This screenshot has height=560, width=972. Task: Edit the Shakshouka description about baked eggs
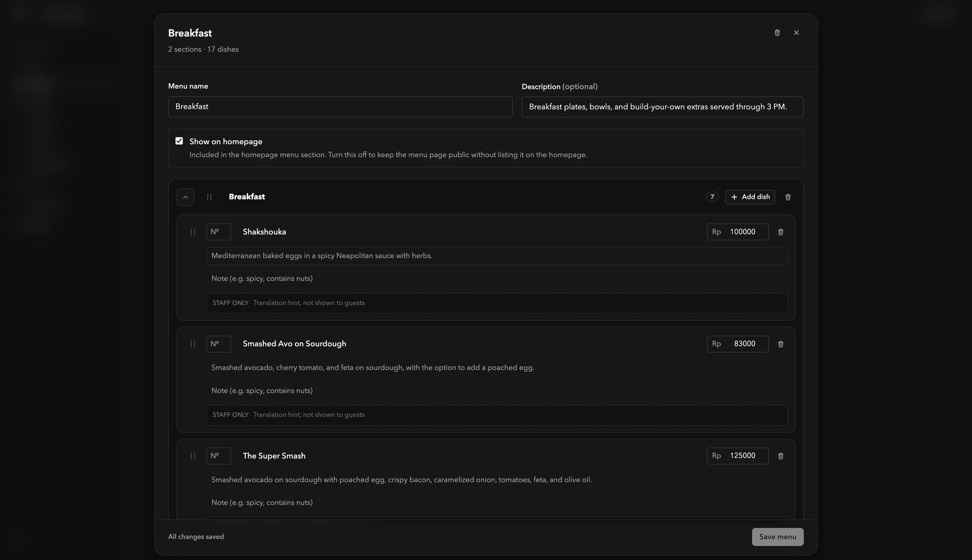[497, 256]
